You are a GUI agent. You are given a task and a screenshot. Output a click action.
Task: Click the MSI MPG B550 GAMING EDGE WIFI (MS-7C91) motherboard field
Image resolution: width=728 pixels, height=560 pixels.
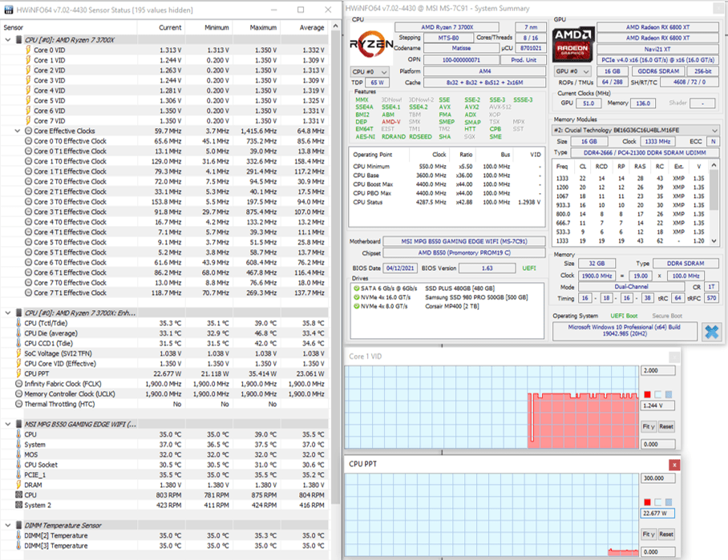point(464,241)
